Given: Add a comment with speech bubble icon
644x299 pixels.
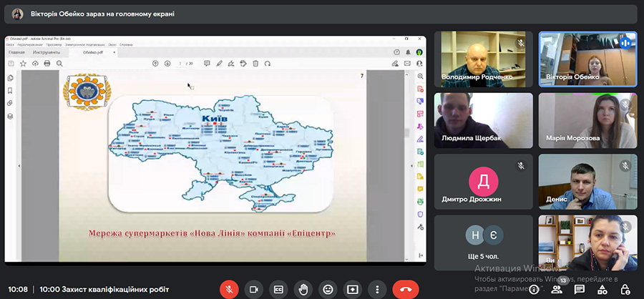Looking at the screenshot, I should tap(207, 63).
